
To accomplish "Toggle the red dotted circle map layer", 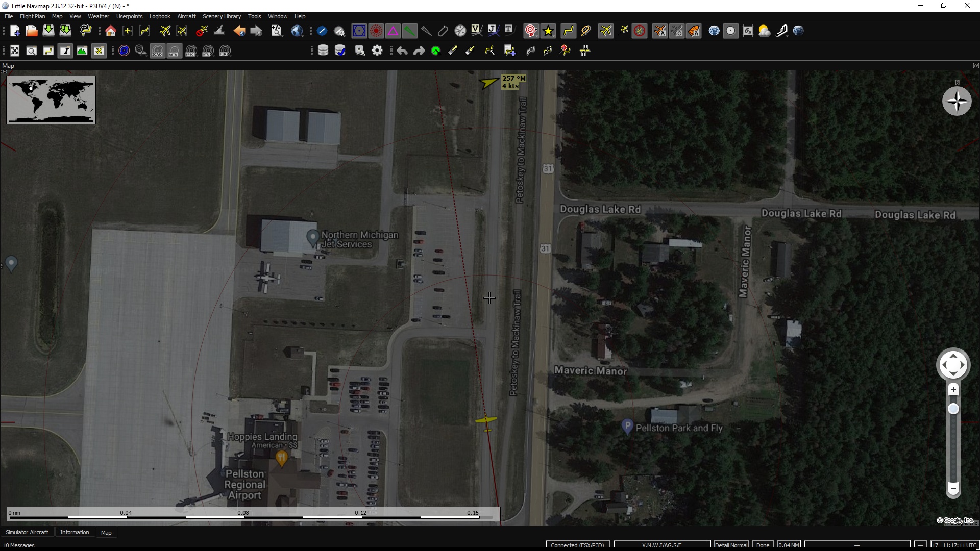I will click(376, 31).
